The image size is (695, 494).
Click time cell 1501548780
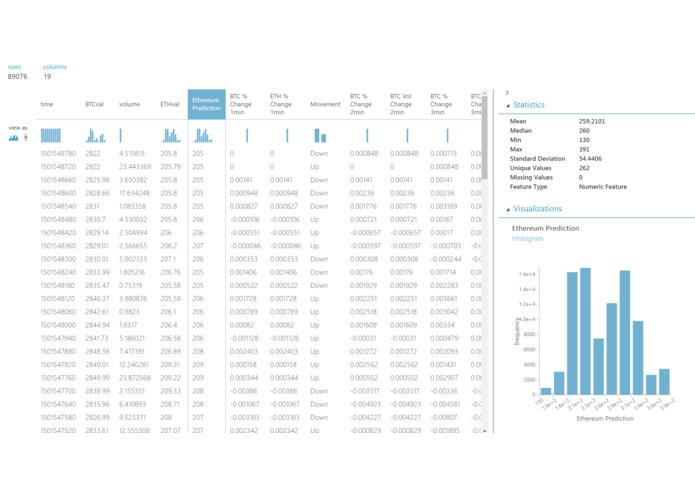[x=58, y=153]
